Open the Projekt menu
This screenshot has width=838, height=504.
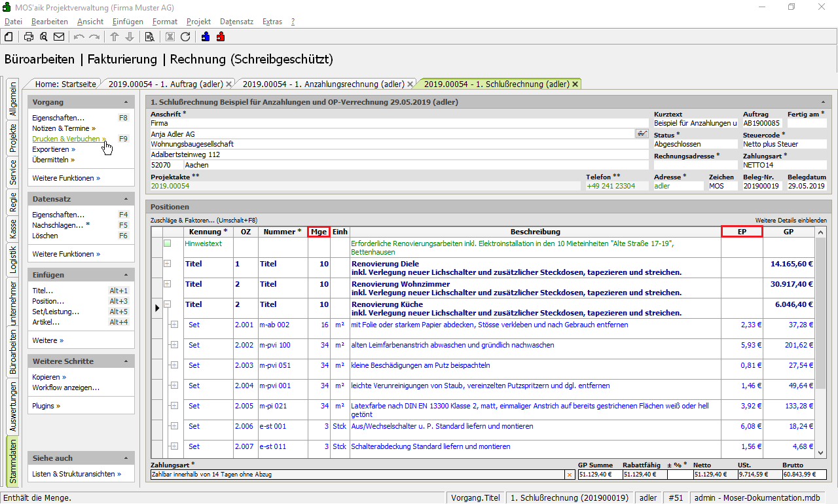(198, 22)
